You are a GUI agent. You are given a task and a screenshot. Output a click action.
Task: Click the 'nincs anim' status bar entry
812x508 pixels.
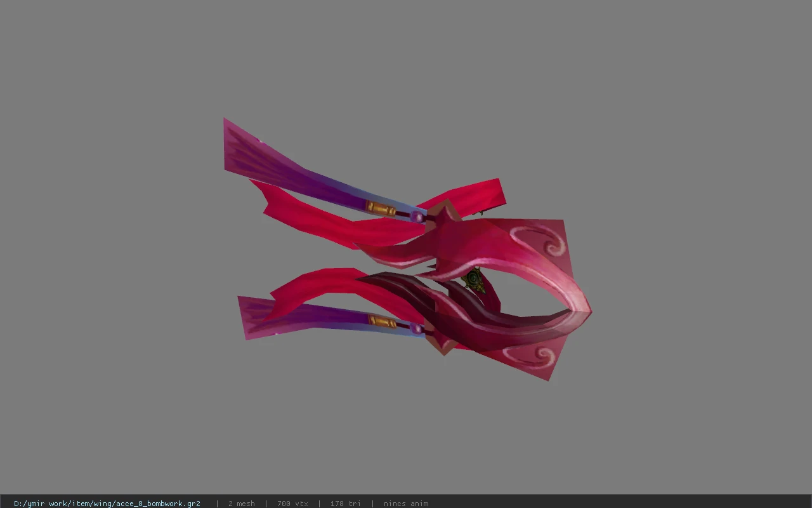[x=406, y=504]
